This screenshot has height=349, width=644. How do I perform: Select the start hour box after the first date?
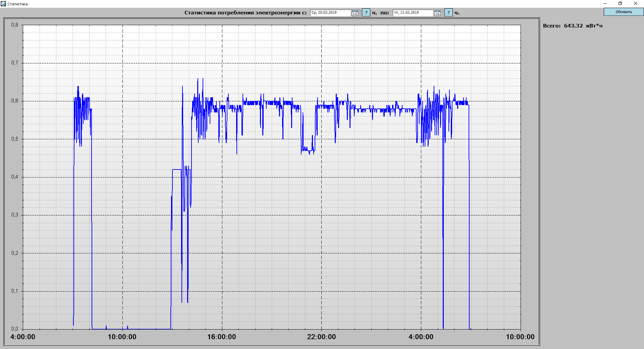click(x=366, y=13)
